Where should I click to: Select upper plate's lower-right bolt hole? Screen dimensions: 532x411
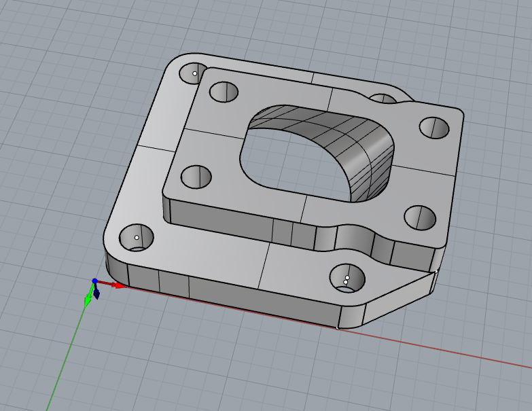click(x=419, y=217)
